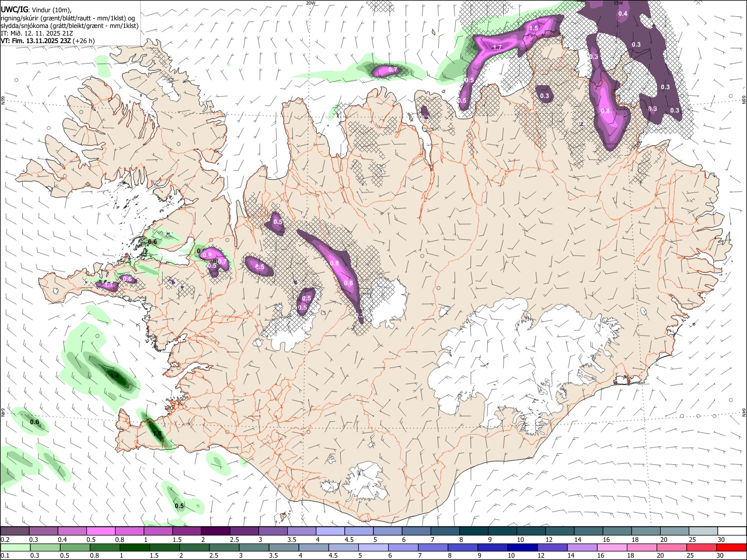Click the bright pink 0.5 swatch in upper legend row
The width and height of the screenshot is (747, 560).
click(100, 531)
